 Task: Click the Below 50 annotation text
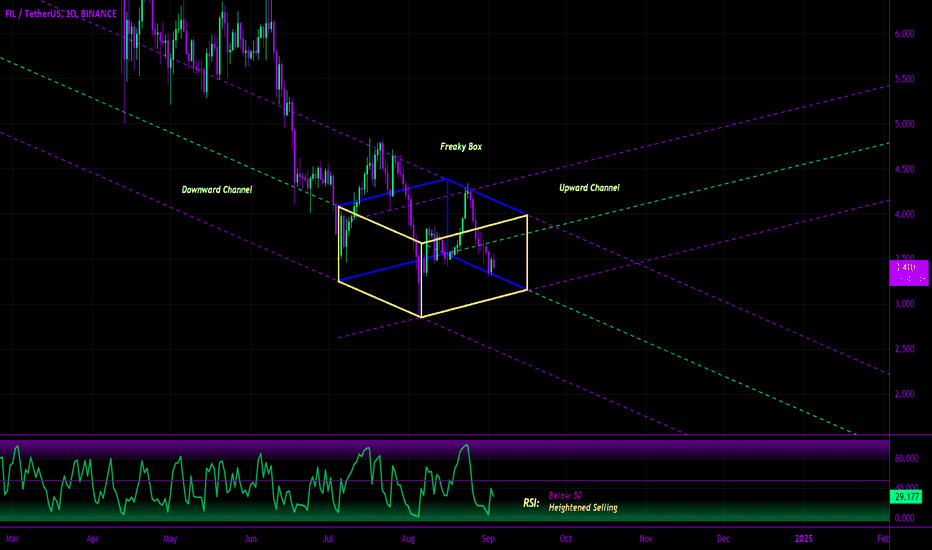pyautogui.click(x=565, y=496)
